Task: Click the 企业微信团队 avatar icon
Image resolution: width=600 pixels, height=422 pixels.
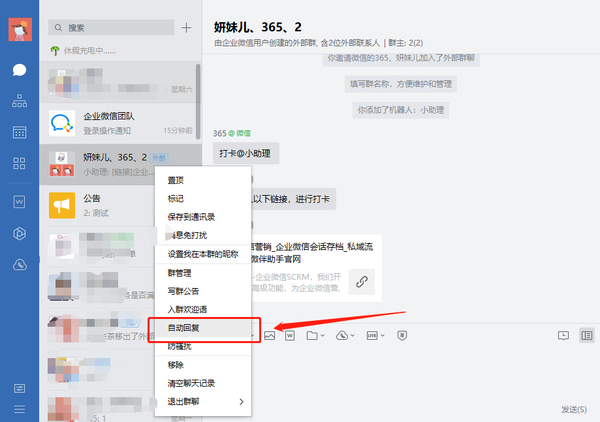Action: coord(62,123)
